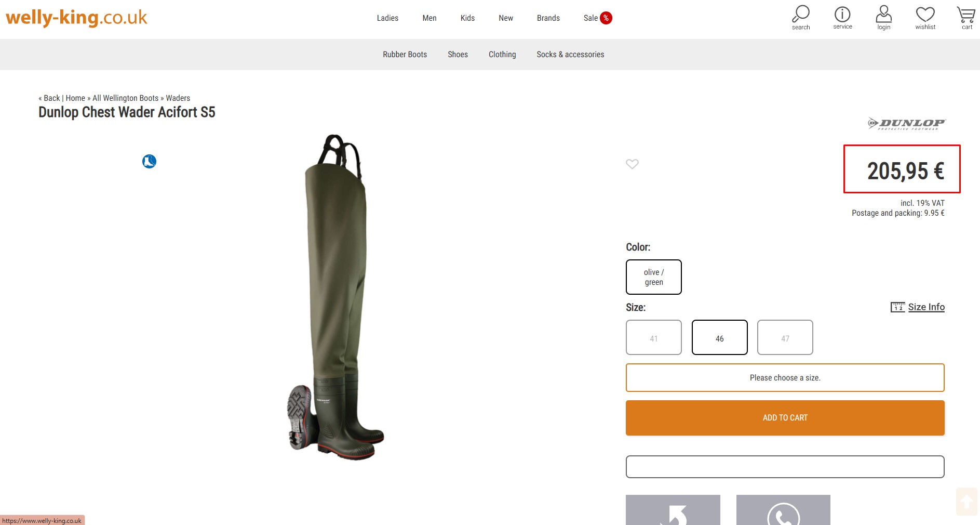Click the product title Dunlop Chest Wader Acifort S5

127,112
